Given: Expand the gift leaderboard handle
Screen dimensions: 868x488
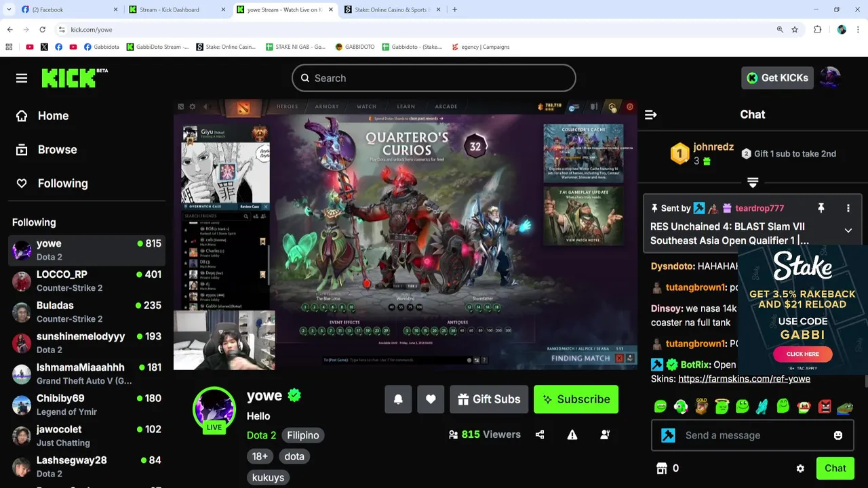Looking at the screenshot, I should 753,182.
